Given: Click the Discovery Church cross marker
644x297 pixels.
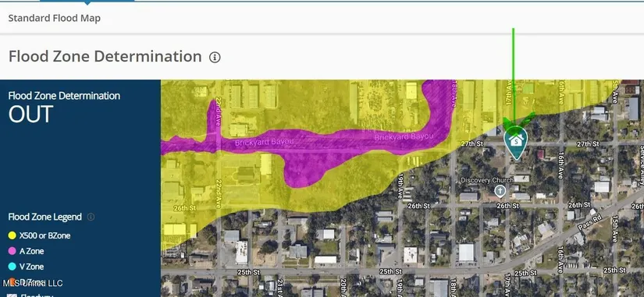Looking at the screenshot, I should 500,191.
